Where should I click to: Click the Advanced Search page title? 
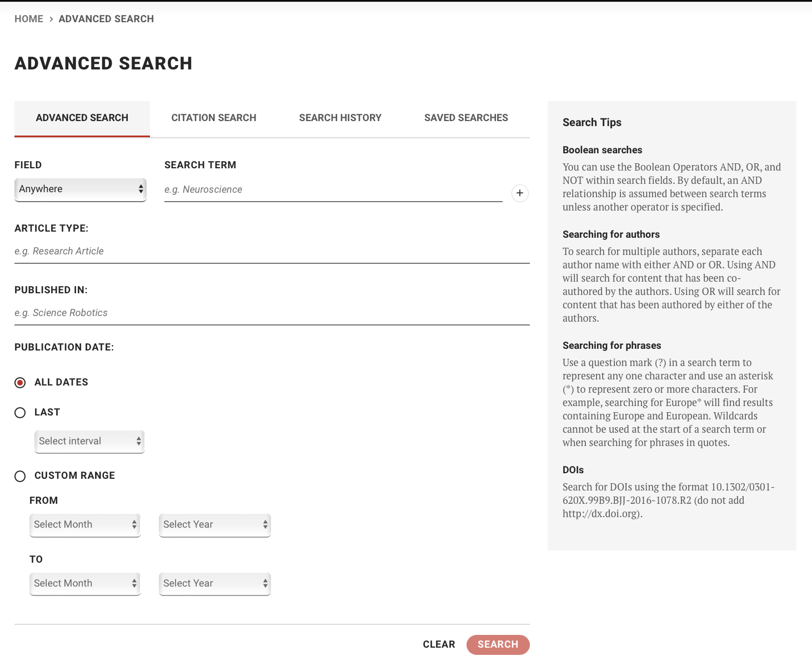pos(103,64)
